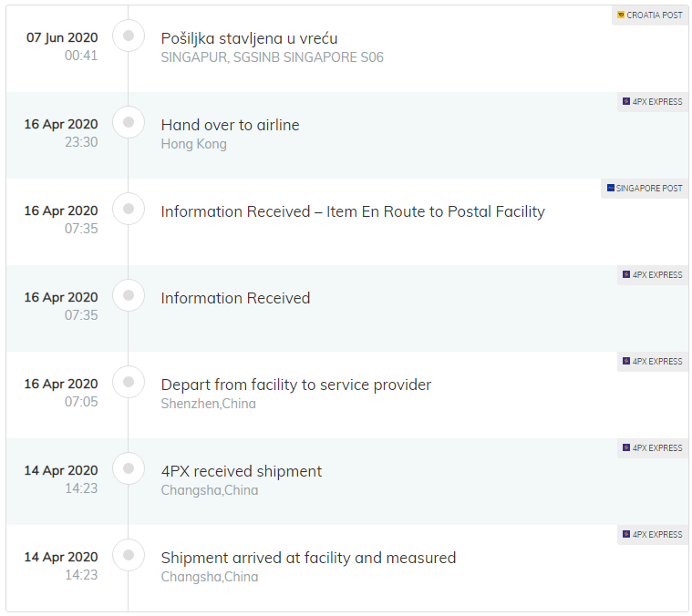Select the Shipment arrived and measured timeline marker
The height and width of the screenshot is (616, 692).
(x=129, y=555)
